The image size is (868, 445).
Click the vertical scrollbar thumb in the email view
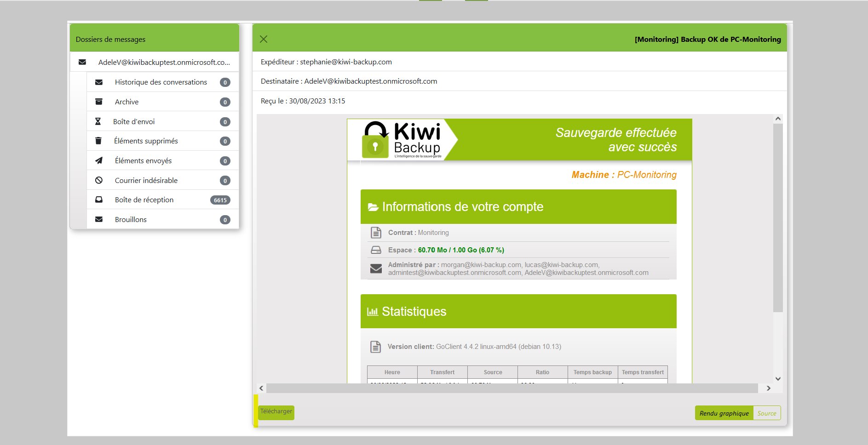coord(778,218)
